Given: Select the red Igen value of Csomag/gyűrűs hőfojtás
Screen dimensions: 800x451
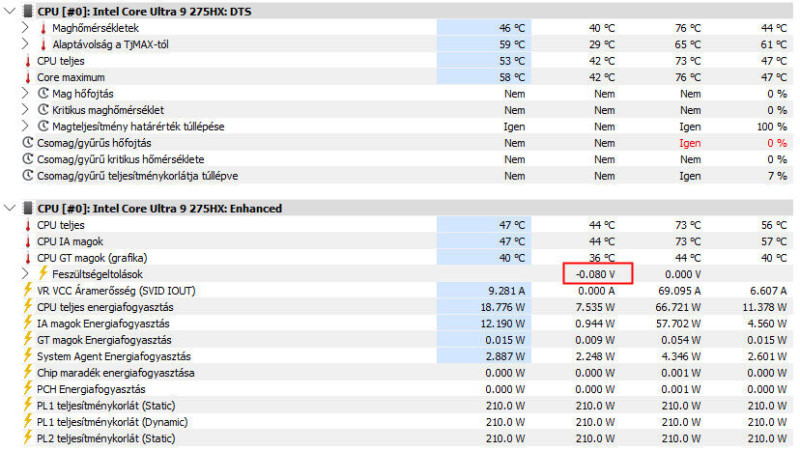Looking at the screenshot, I should click(x=690, y=143).
